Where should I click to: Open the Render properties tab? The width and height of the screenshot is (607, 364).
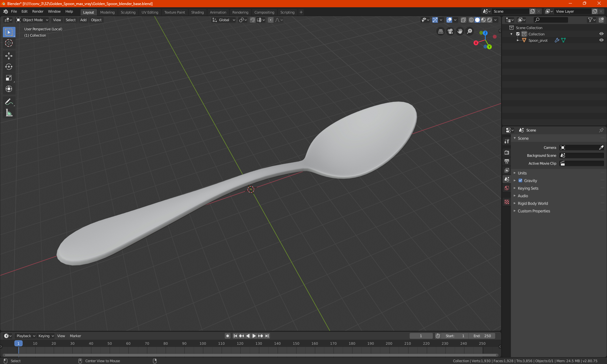point(507,152)
